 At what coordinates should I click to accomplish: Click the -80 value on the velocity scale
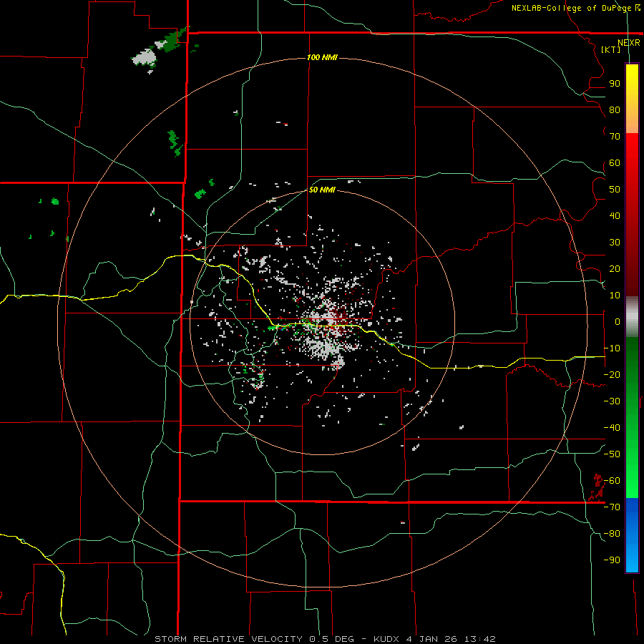click(612, 534)
